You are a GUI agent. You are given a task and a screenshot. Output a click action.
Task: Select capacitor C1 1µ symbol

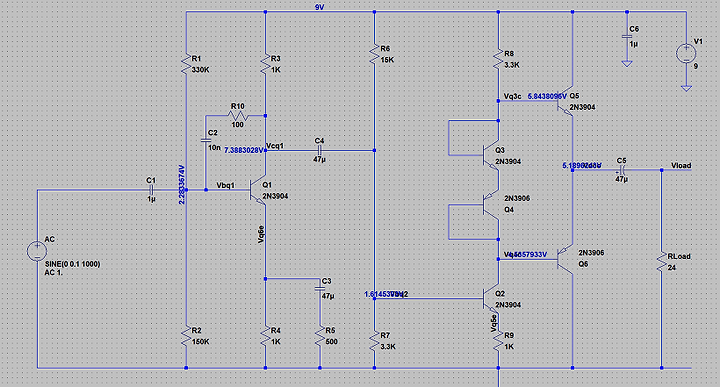[x=151, y=190]
